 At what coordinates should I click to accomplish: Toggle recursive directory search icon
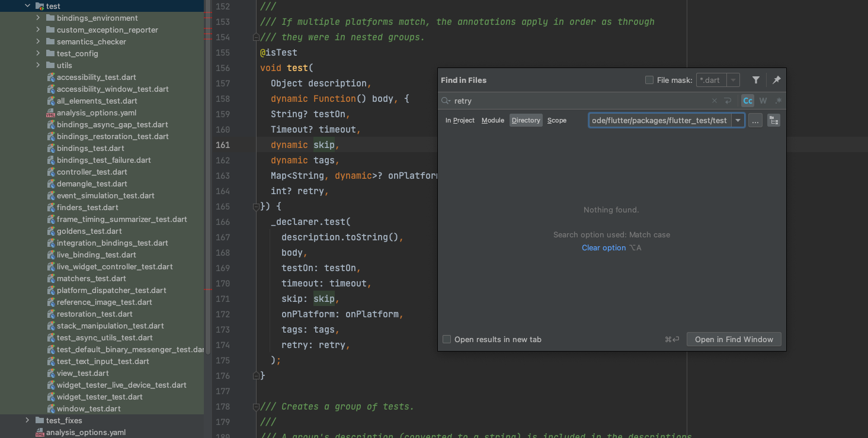pos(774,120)
